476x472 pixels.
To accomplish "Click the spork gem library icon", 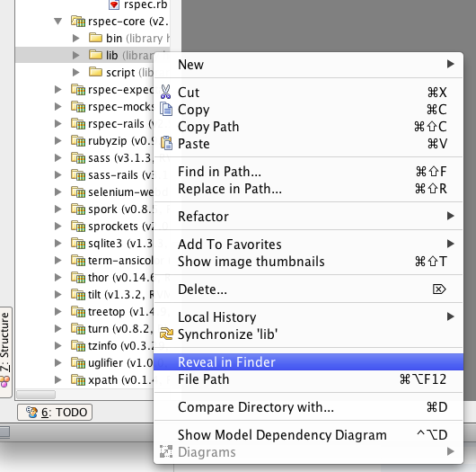I will tap(78, 209).
